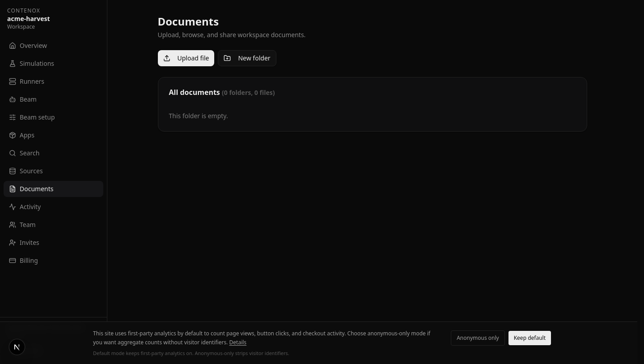Image resolution: width=644 pixels, height=364 pixels.
Task: Click the Upload file button
Action: click(x=186, y=58)
